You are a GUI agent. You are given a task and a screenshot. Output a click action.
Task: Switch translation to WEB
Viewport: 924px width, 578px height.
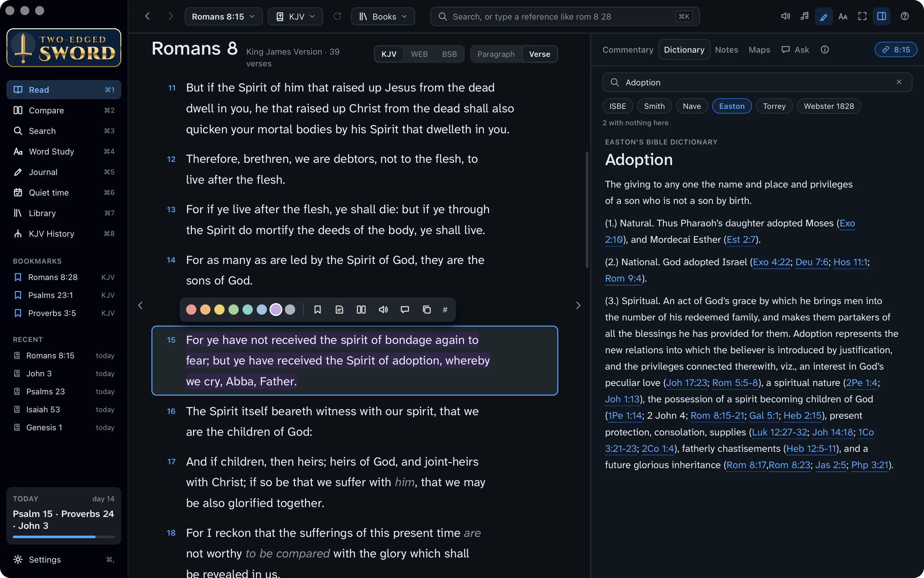(419, 54)
